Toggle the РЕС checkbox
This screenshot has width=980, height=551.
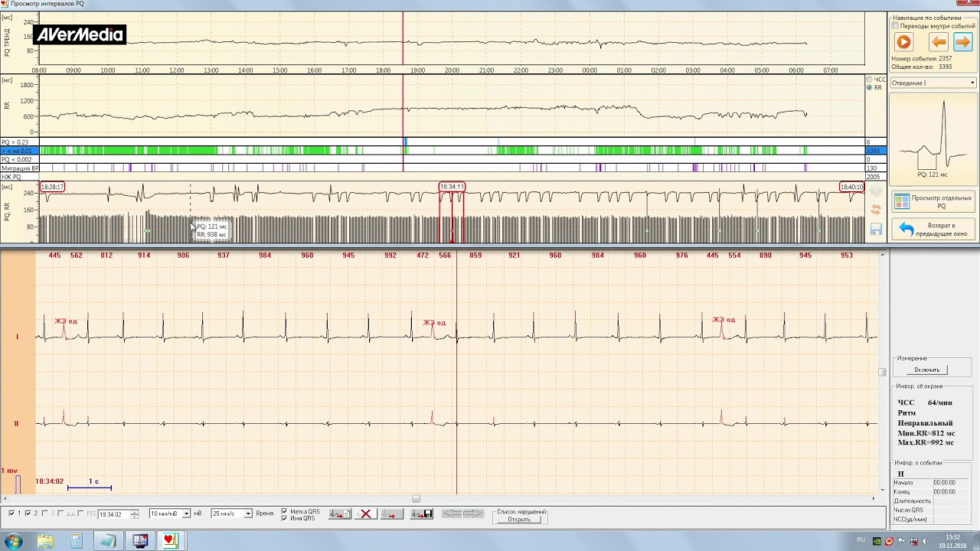81,514
